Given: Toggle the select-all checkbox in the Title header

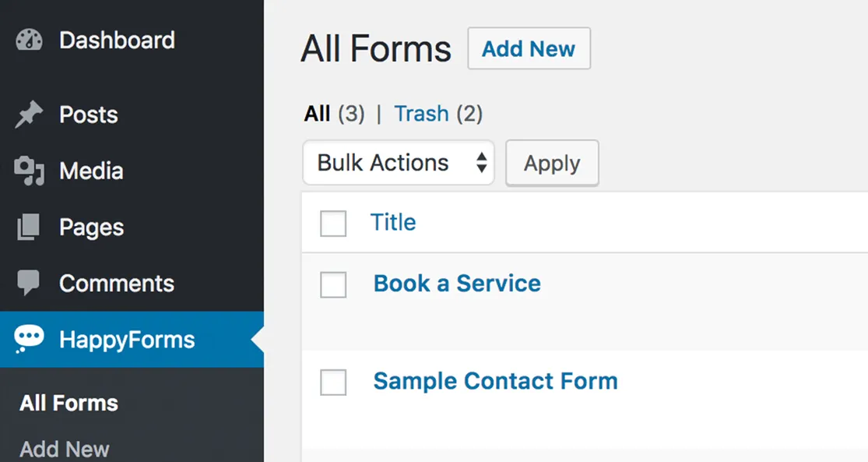Looking at the screenshot, I should click(x=333, y=224).
